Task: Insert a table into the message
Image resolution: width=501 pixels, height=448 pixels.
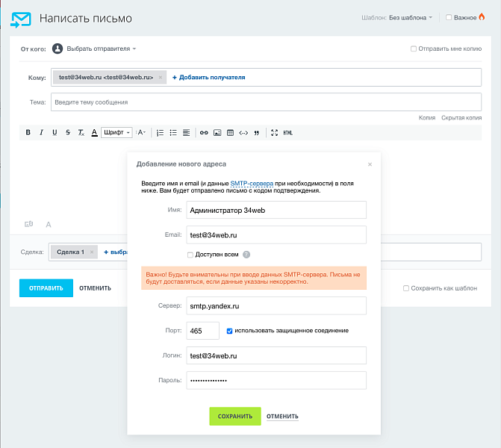Action: pos(230,132)
